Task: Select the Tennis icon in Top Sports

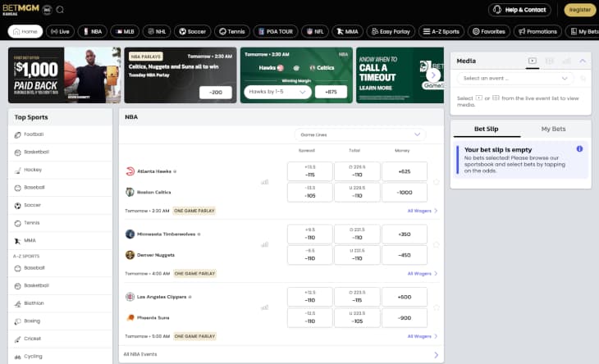Action: [17, 223]
